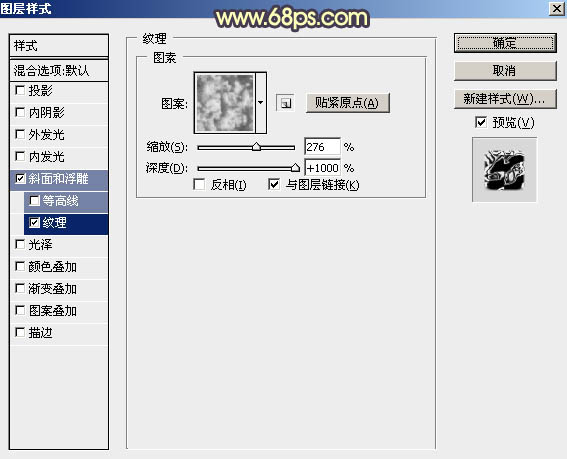Open the 等高线 sub-item
The height and width of the screenshot is (459, 567).
pos(66,201)
